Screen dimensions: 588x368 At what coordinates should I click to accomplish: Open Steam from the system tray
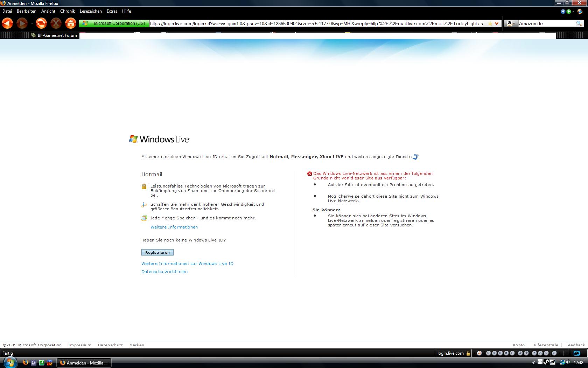pyautogui.click(x=546, y=362)
